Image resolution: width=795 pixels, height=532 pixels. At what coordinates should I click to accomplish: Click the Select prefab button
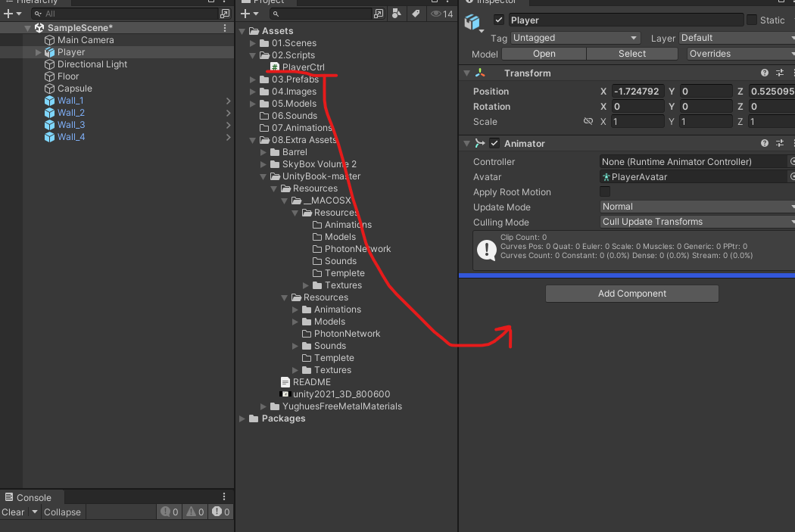click(632, 54)
